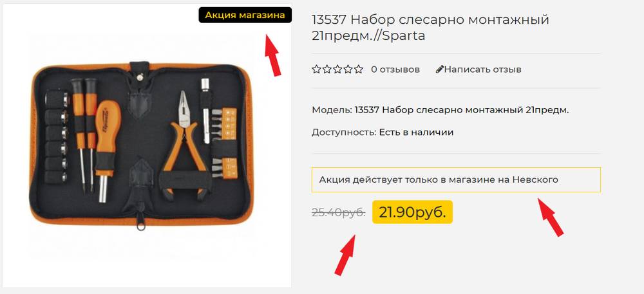Click the red arrow under the promotion notice
Viewport: 644px width, 294px height.
[x=551, y=217]
